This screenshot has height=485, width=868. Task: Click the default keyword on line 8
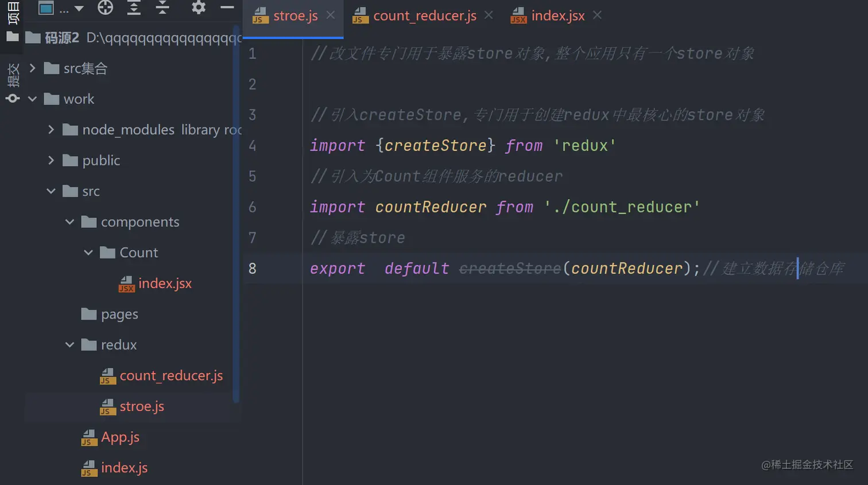(x=416, y=269)
